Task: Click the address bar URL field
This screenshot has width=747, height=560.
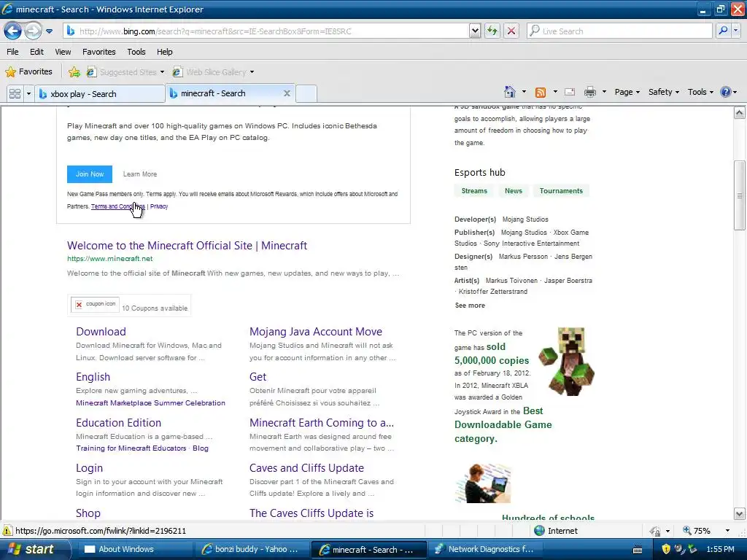Action: tap(267, 31)
